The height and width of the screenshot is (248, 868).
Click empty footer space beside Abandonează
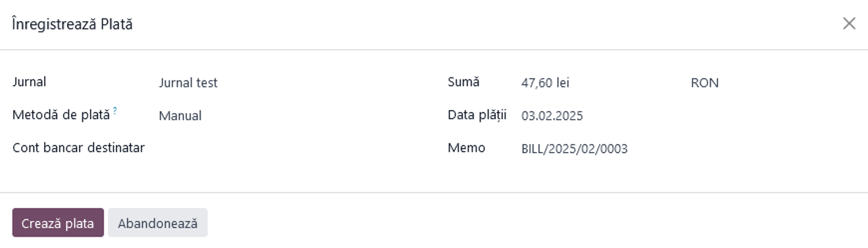click(x=526, y=223)
